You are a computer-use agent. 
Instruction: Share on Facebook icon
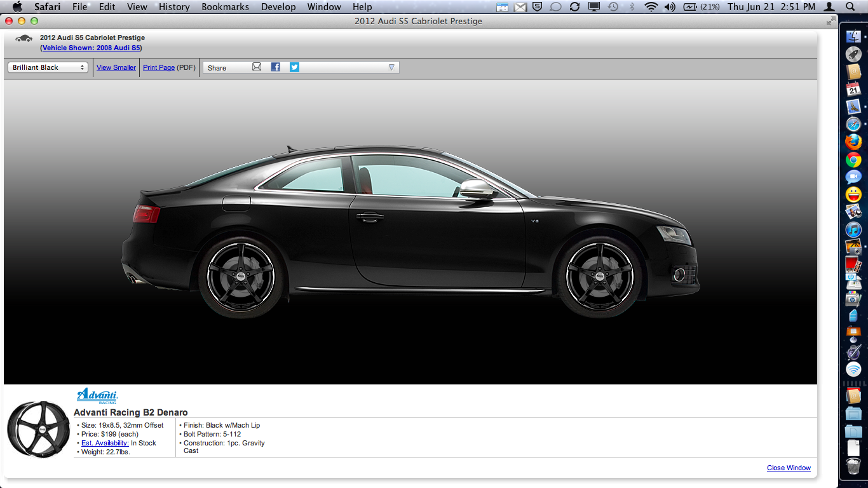[x=275, y=67]
